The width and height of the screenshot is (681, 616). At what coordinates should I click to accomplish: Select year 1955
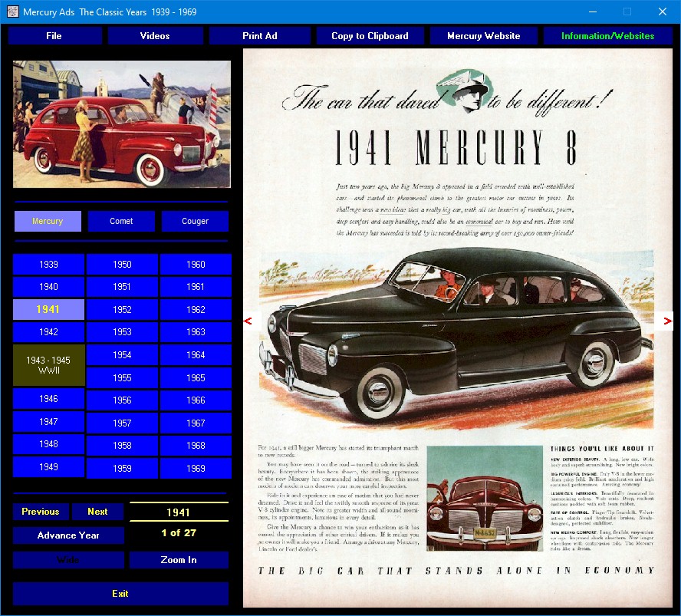pyautogui.click(x=122, y=378)
